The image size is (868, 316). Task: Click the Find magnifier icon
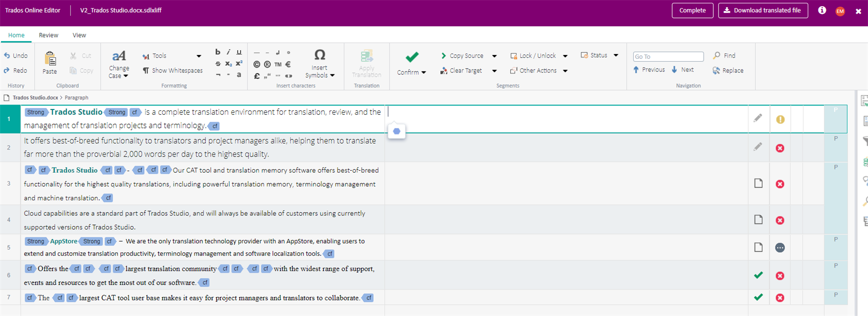pos(717,55)
